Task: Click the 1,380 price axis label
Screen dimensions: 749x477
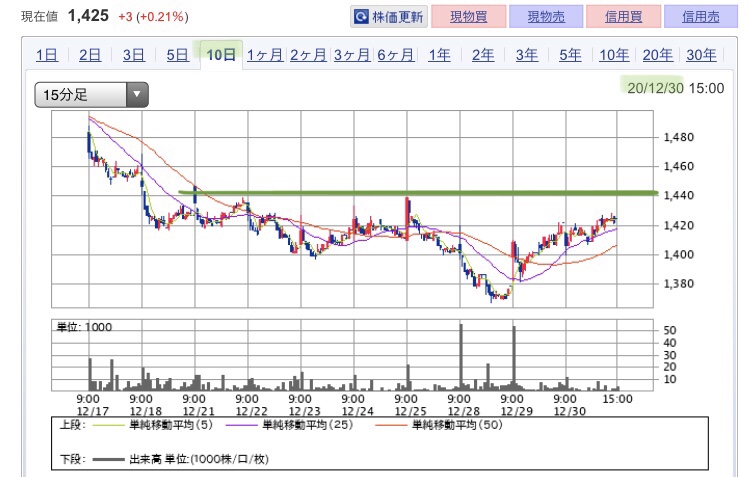Action: point(679,284)
